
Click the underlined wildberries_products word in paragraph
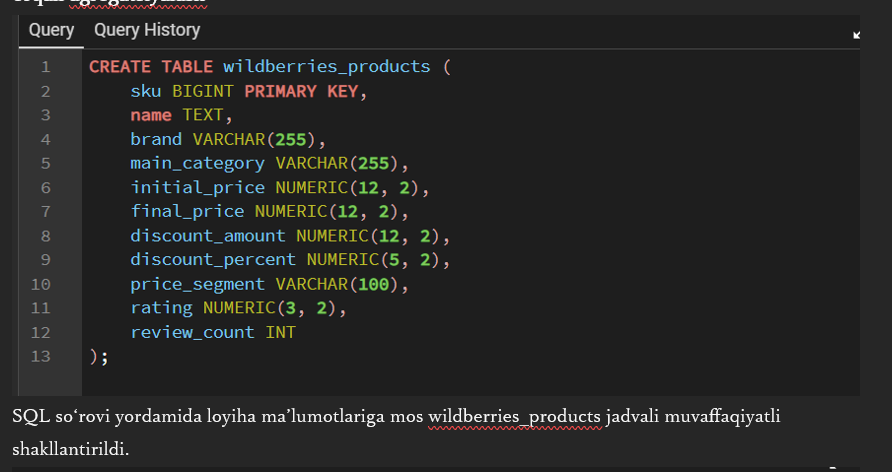514,417
